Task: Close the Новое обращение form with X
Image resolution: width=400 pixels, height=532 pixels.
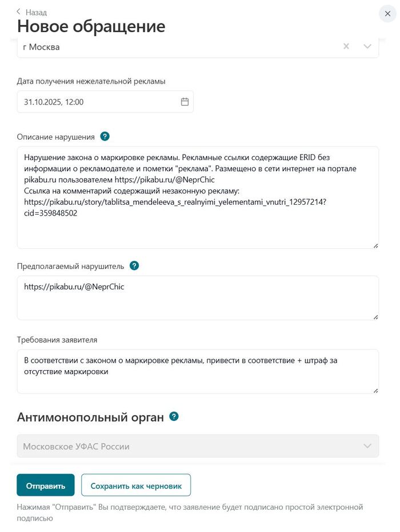Action: click(387, 14)
